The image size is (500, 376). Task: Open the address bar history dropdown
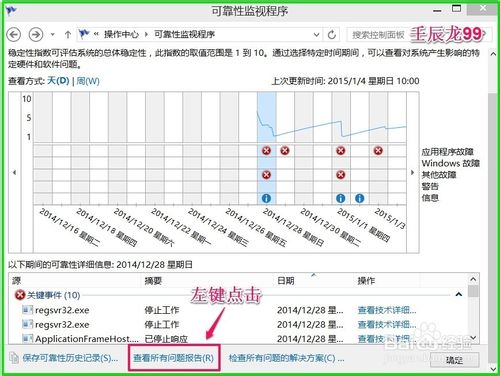pos(316,34)
